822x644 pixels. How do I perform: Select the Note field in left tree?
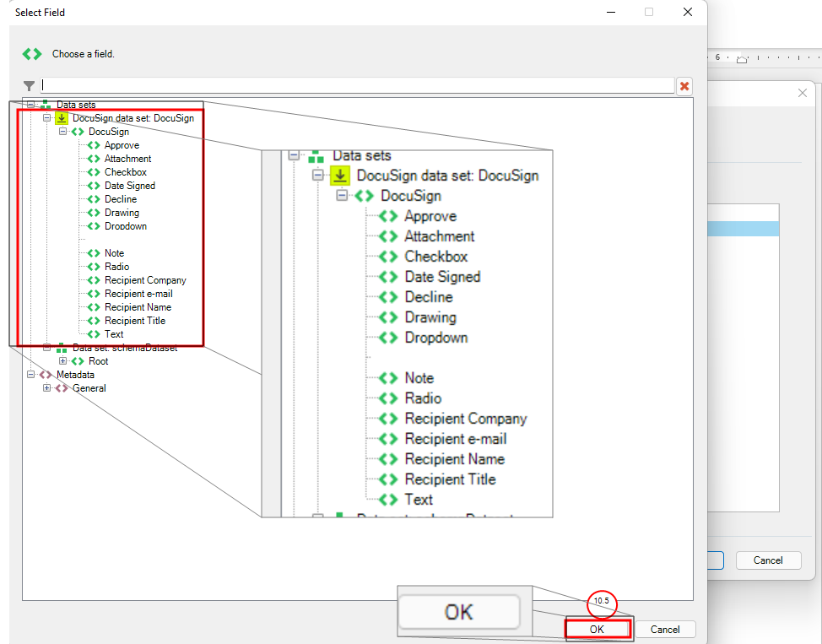tap(114, 253)
